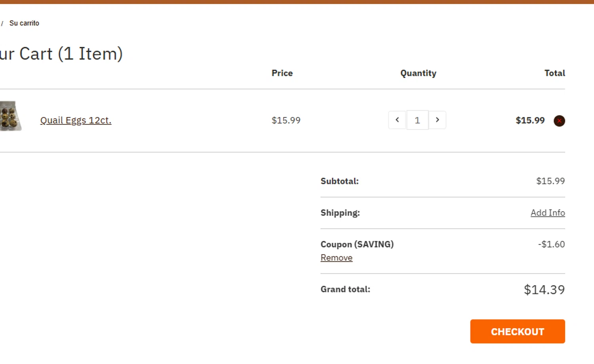Click the Total column header
Viewport: 594px width, 364px height.
554,73
